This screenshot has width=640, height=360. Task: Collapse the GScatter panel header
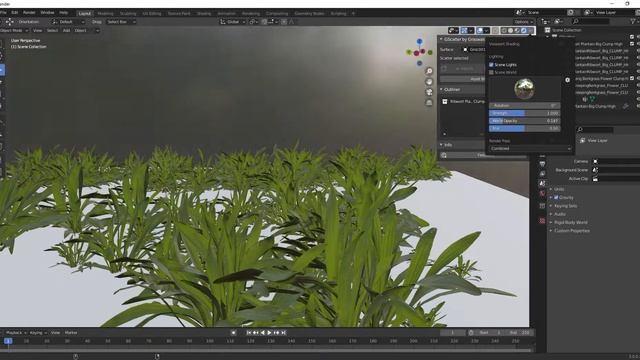(461, 39)
